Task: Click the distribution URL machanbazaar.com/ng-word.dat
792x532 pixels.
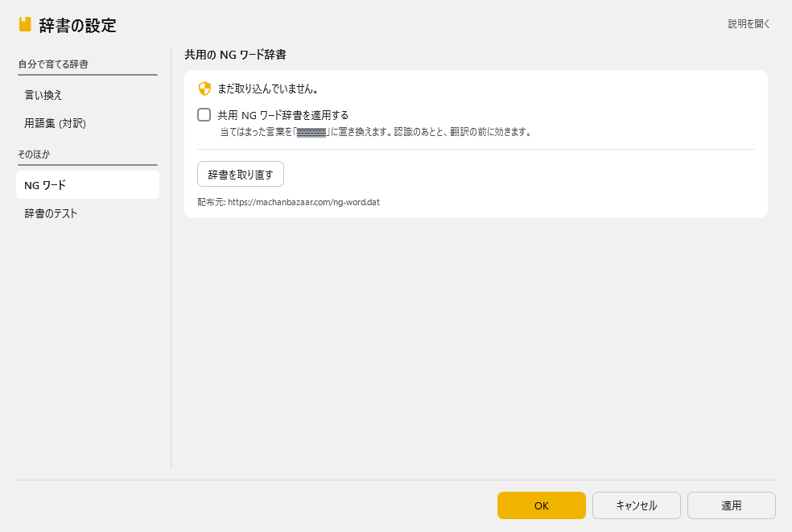Action: coord(303,202)
